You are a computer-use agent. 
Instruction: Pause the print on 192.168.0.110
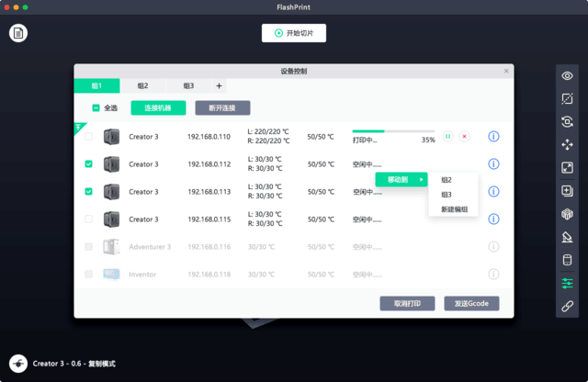tap(447, 137)
